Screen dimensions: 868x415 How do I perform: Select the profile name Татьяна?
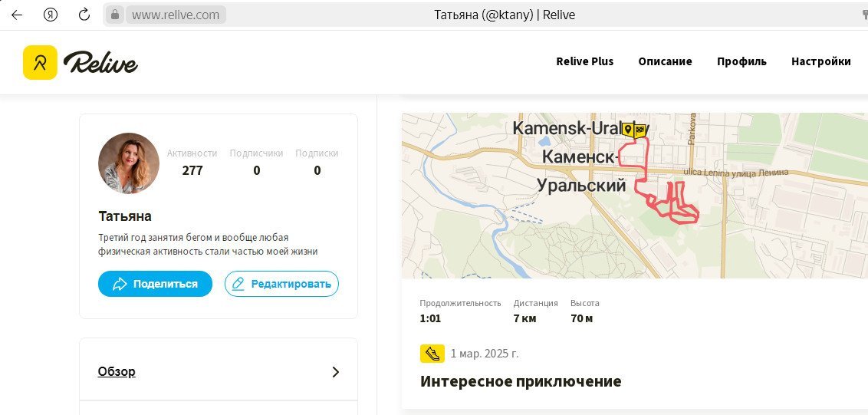pyautogui.click(x=124, y=216)
